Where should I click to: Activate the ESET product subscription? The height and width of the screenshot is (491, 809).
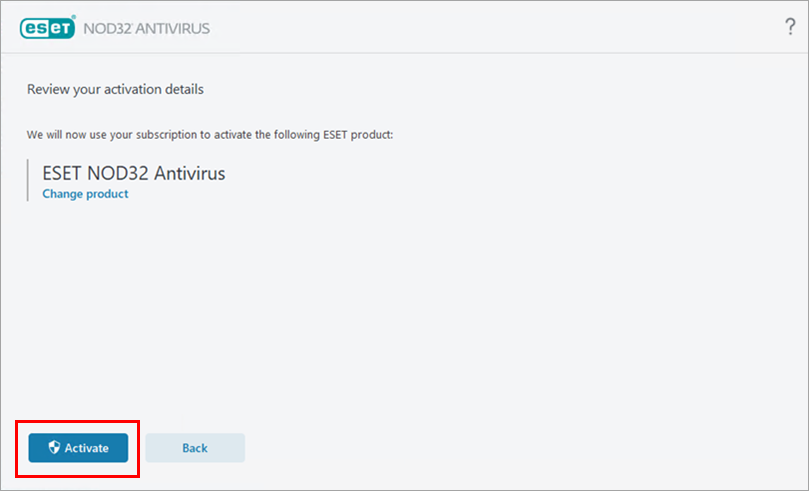point(78,448)
